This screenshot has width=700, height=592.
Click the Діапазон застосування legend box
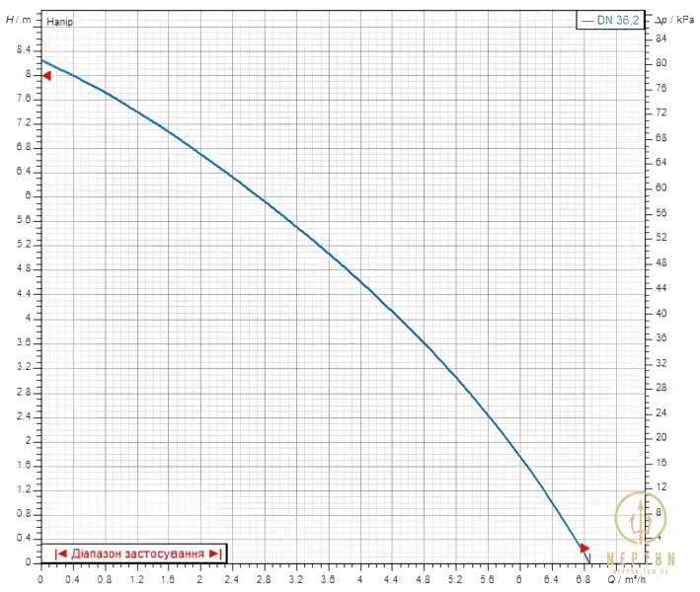[x=134, y=554]
